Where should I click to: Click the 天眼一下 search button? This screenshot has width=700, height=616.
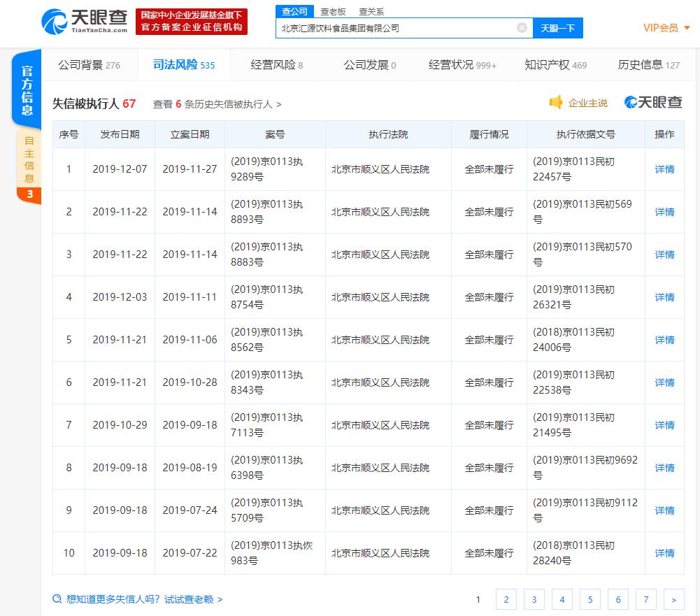(557, 28)
